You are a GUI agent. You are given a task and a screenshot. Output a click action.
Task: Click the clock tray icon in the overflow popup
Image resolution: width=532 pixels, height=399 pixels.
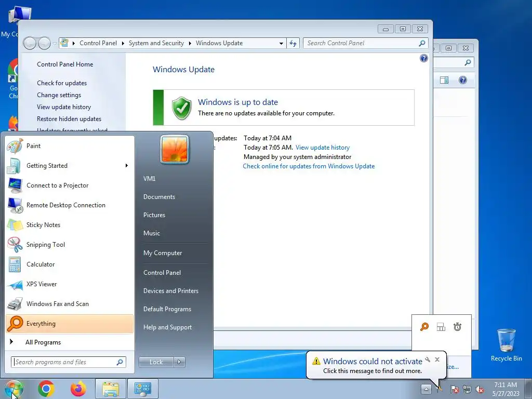point(457,327)
